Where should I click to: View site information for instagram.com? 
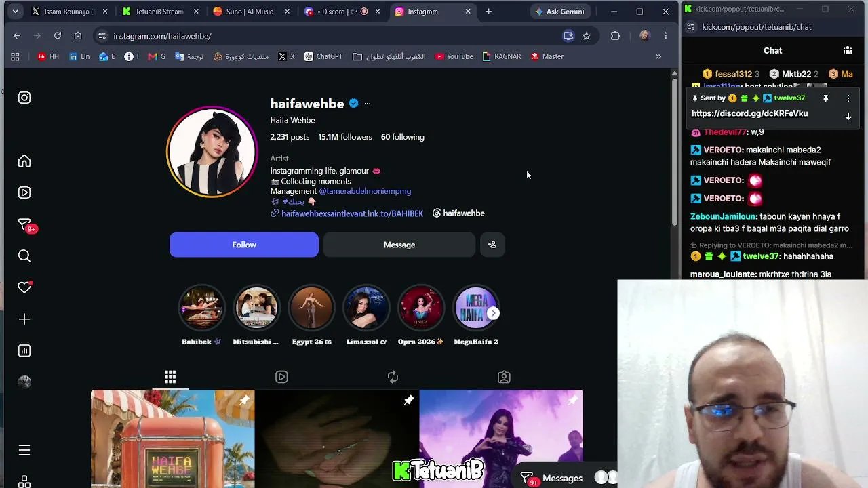pyautogui.click(x=102, y=36)
